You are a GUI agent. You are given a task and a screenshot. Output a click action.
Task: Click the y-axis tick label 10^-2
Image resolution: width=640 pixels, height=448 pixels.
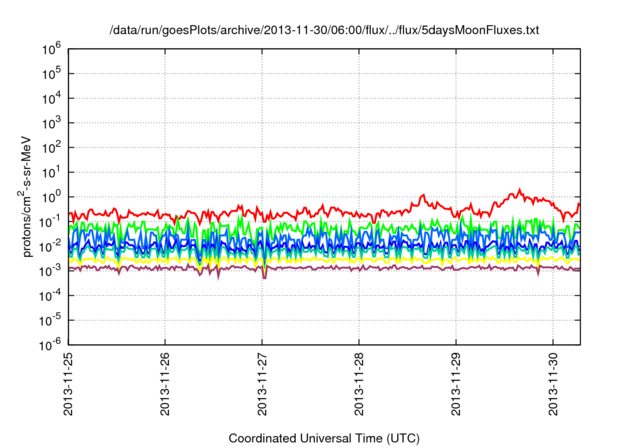pos(50,247)
